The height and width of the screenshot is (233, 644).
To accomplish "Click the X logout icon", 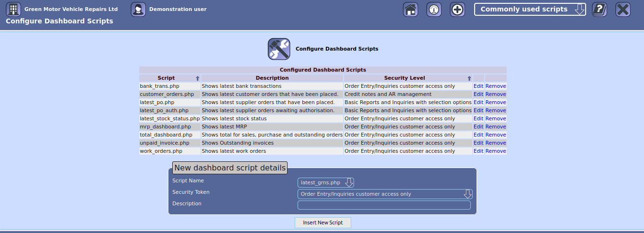I will (x=622, y=10).
